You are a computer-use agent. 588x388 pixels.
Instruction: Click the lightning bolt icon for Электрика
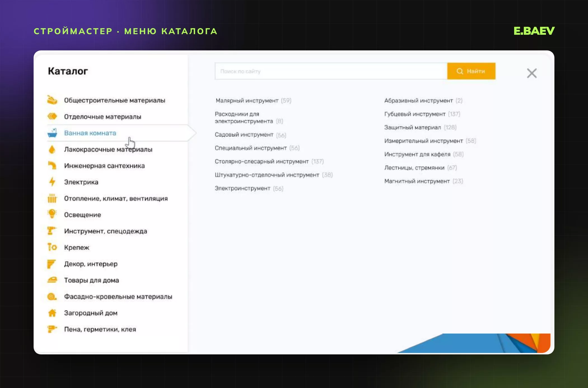[x=52, y=182]
